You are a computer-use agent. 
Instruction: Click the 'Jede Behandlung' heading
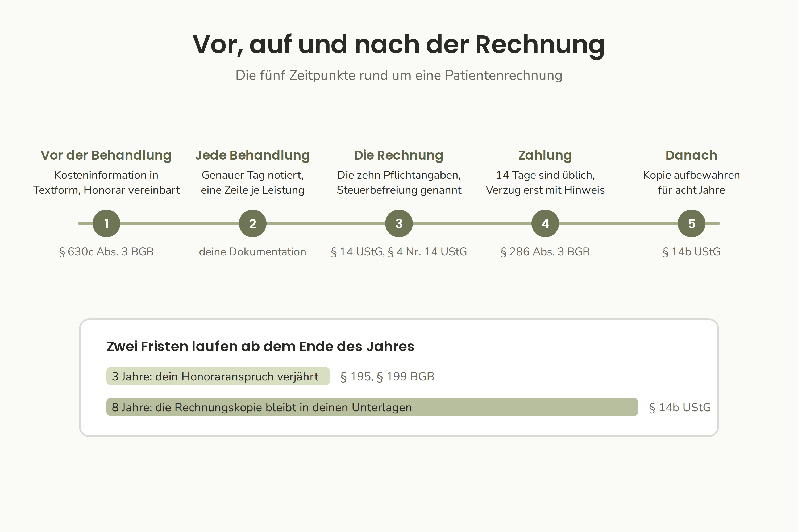[x=252, y=155]
